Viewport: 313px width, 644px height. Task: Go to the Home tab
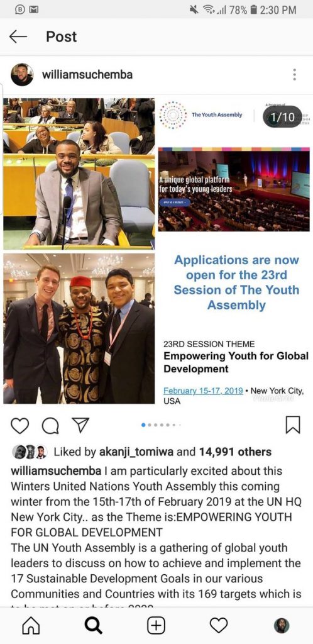click(31, 626)
